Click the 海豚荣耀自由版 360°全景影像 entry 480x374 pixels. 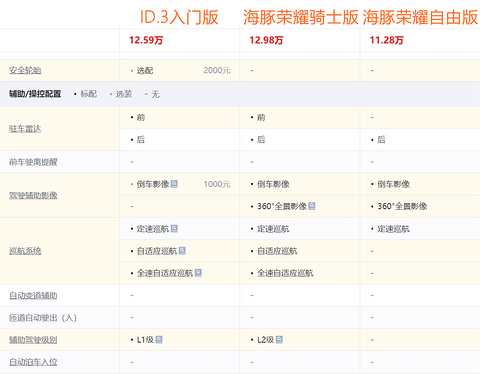click(399, 206)
